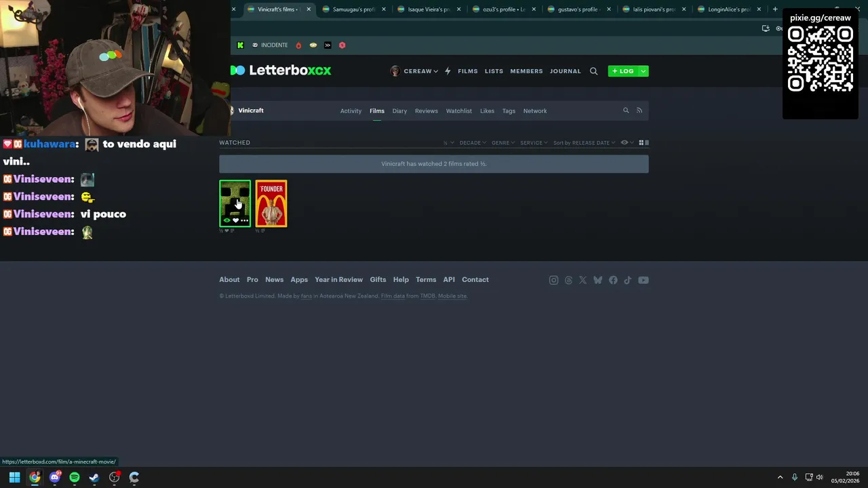This screenshot has width=868, height=488.
Task: Click the Vinicraft profile name
Action: [x=251, y=110]
